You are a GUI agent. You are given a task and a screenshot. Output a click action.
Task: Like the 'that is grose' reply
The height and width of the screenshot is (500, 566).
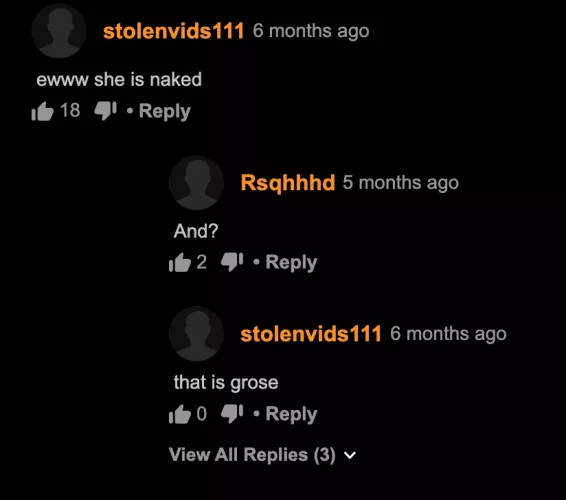pos(180,414)
